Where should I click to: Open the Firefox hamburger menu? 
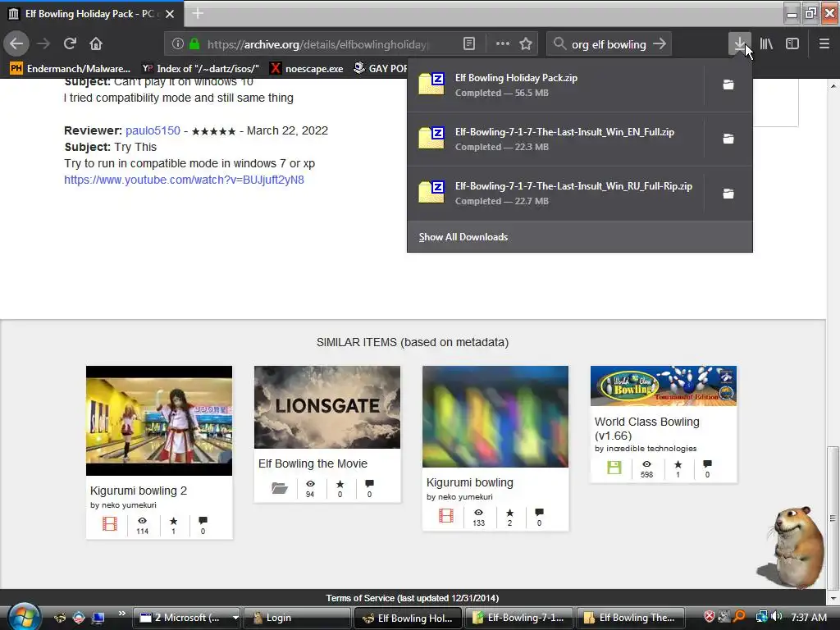[824, 44]
